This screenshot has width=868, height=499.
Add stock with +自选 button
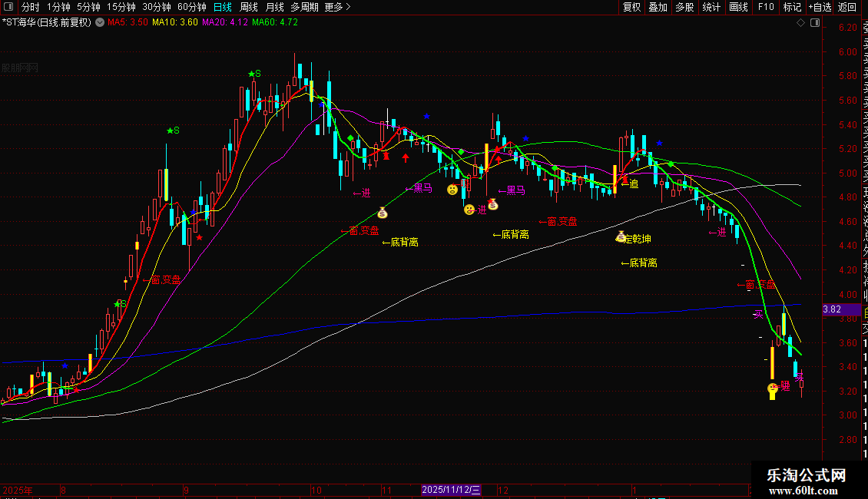point(820,7)
